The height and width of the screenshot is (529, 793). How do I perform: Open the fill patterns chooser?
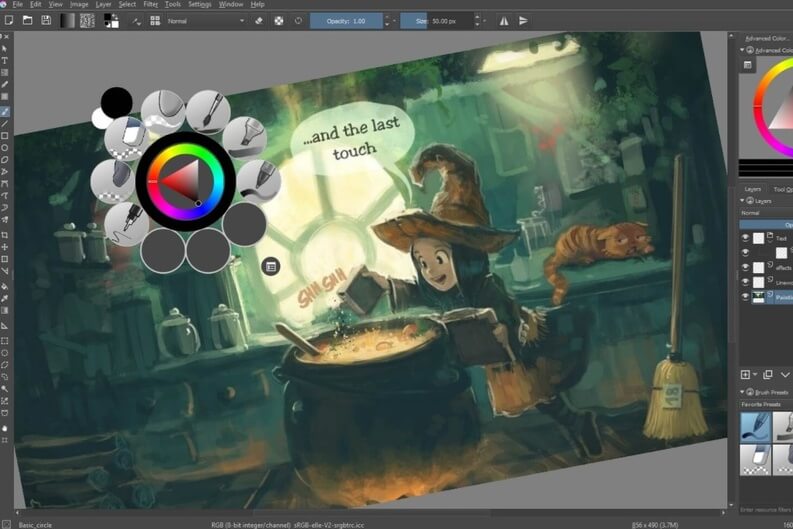(87, 21)
